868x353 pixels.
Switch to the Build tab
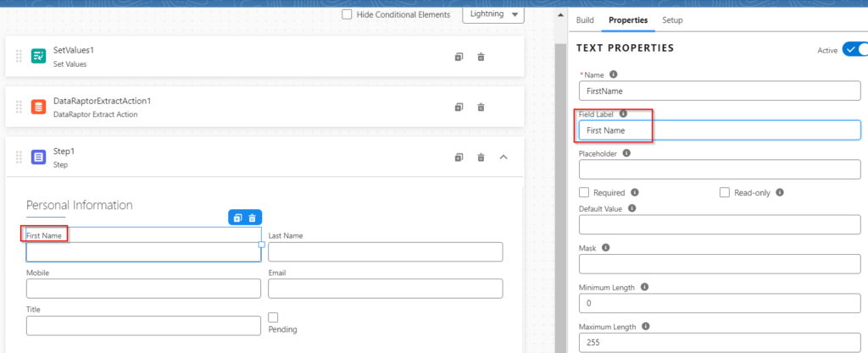click(x=585, y=20)
